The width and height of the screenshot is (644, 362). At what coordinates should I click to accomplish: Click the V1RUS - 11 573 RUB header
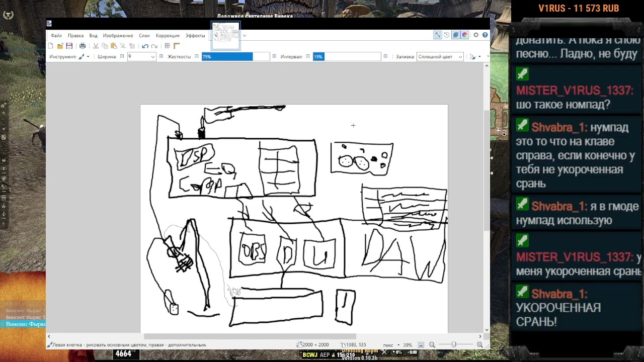pos(579,8)
